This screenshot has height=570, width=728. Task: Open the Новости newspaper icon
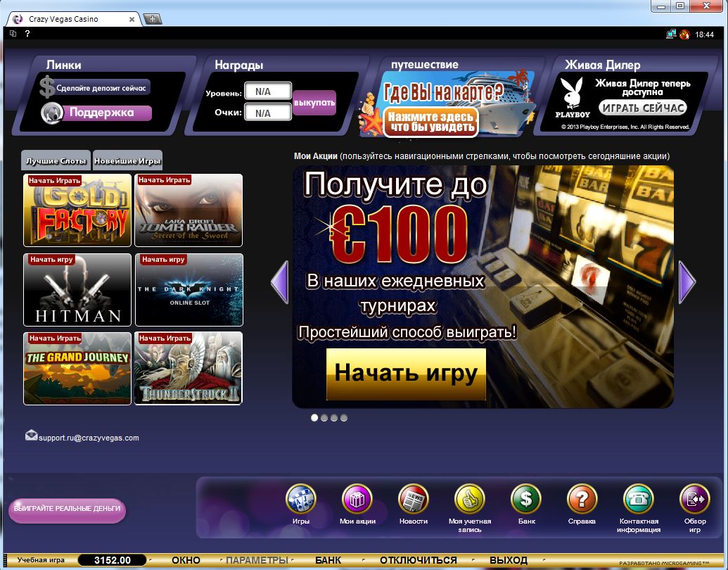point(413,499)
